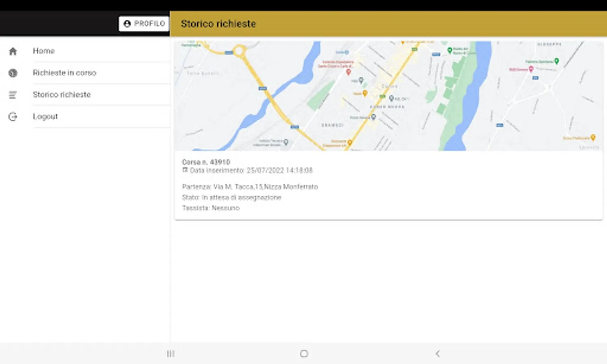Image resolution: width=607 pixels, height=364 pixels.
Task: Click Tassista: Nessuno line
Action: (x=211, y=208)
